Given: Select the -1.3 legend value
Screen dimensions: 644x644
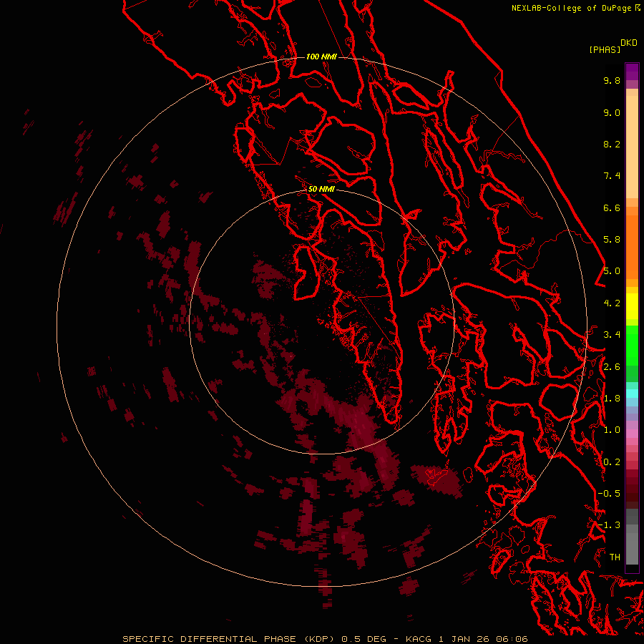Looking at the screenshot, I should click(609, 525).
